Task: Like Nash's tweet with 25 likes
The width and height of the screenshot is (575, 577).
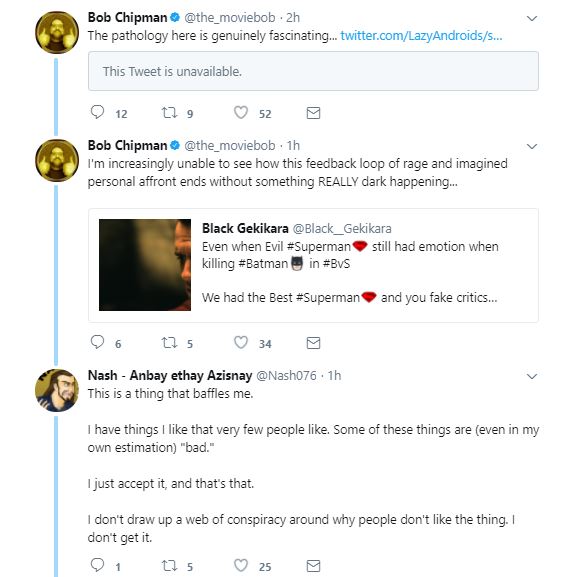Action: (x=241, y=565)
